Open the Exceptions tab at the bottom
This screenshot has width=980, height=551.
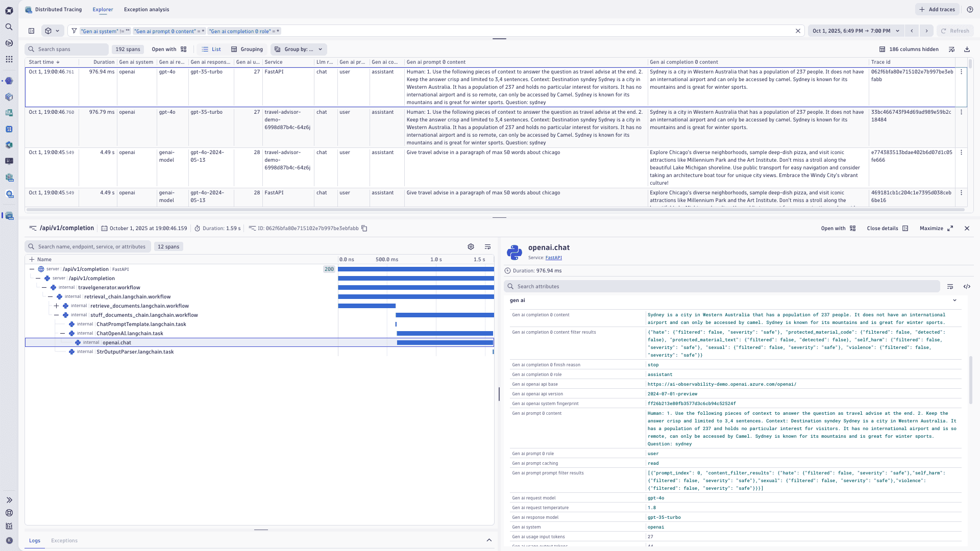pyautogui.click(x=64, y=540)
